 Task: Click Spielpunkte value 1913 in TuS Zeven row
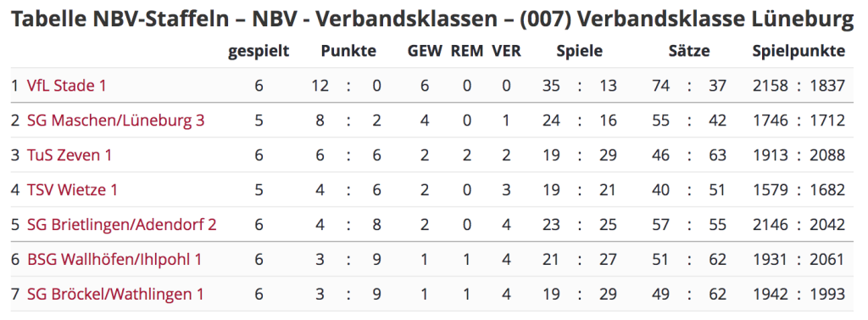point(771,155)
